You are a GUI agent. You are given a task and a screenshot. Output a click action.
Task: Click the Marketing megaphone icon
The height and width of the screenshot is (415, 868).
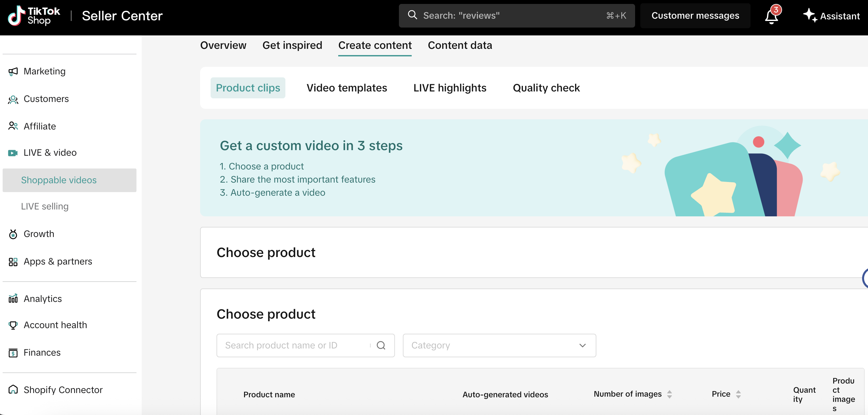point(13,71)
